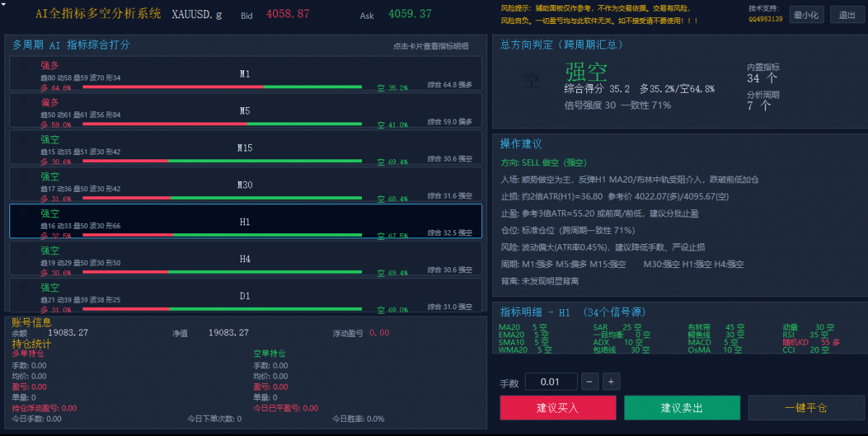Select the M5 timeframe card
The image size is (868, 436).
tap(245, 110)
